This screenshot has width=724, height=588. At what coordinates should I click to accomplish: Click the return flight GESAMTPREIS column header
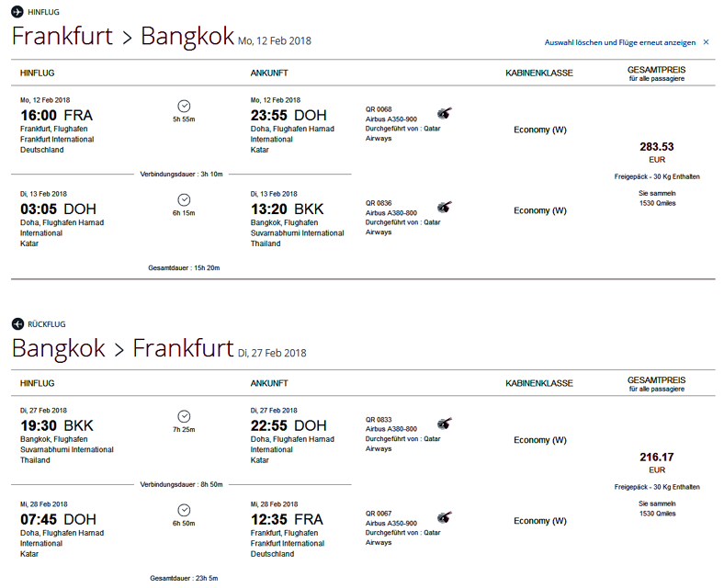(x=656, y=380)
